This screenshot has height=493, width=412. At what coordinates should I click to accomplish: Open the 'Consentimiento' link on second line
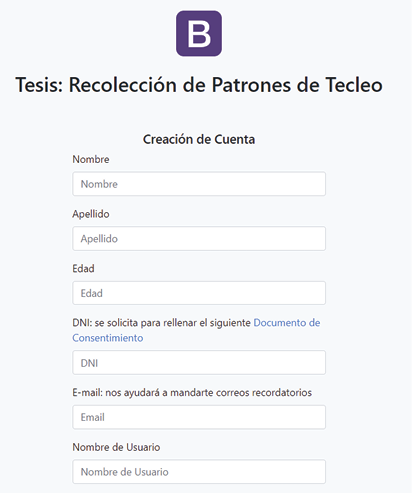[x=108, y=338]
